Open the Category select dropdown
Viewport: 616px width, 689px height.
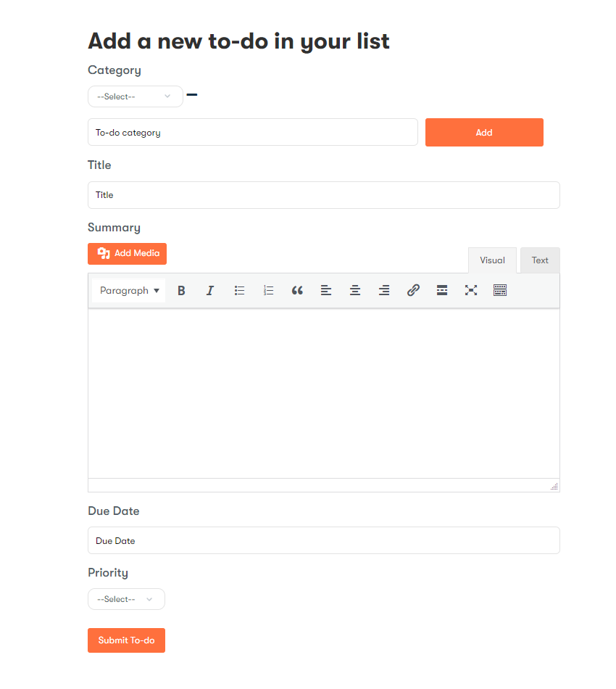(135, 95)
